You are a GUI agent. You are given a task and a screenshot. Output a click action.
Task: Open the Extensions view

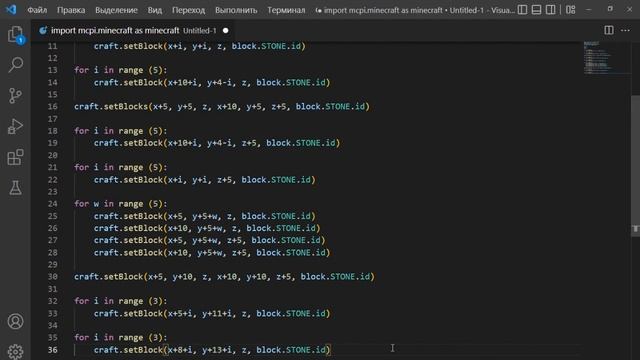pos(16,158)
